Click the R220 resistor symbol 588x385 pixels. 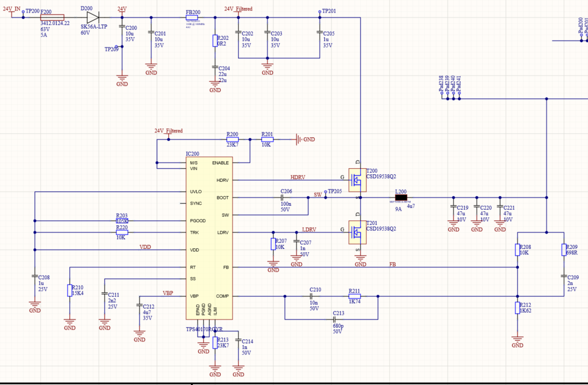122,233
